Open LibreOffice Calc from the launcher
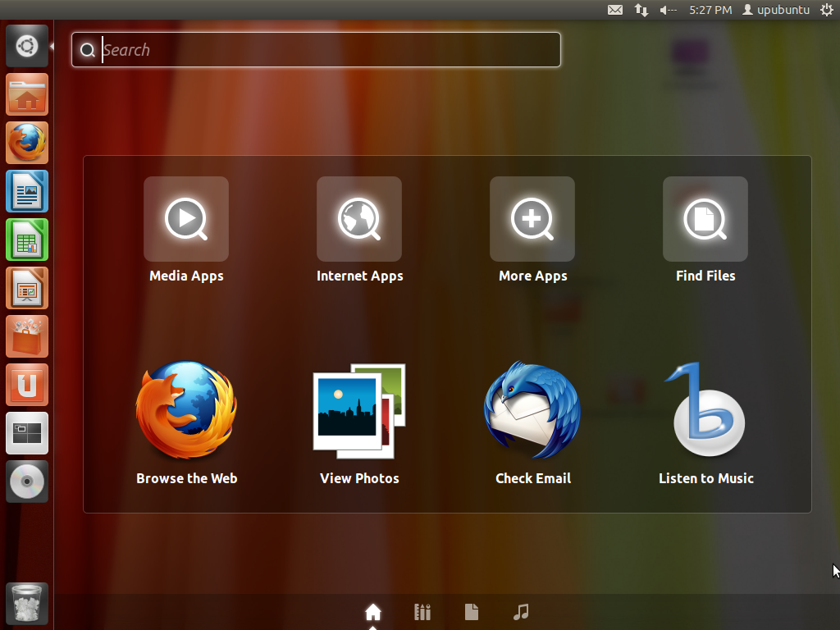The width and height of the screenshot is (840, 630). pos(27,240)
